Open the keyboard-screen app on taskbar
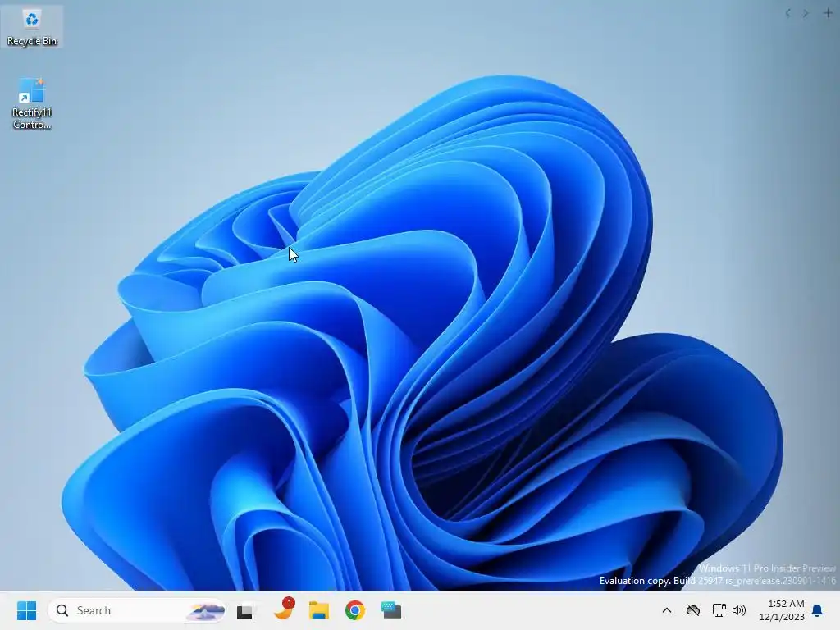The height and width of the screenshot is (630, 840). coord(391,610)
